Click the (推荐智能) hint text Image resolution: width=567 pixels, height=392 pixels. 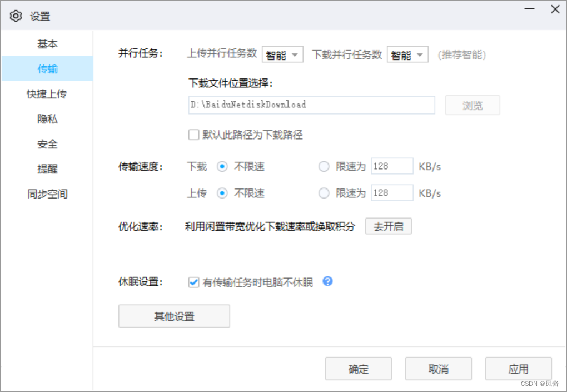click(x=462, y=55)
